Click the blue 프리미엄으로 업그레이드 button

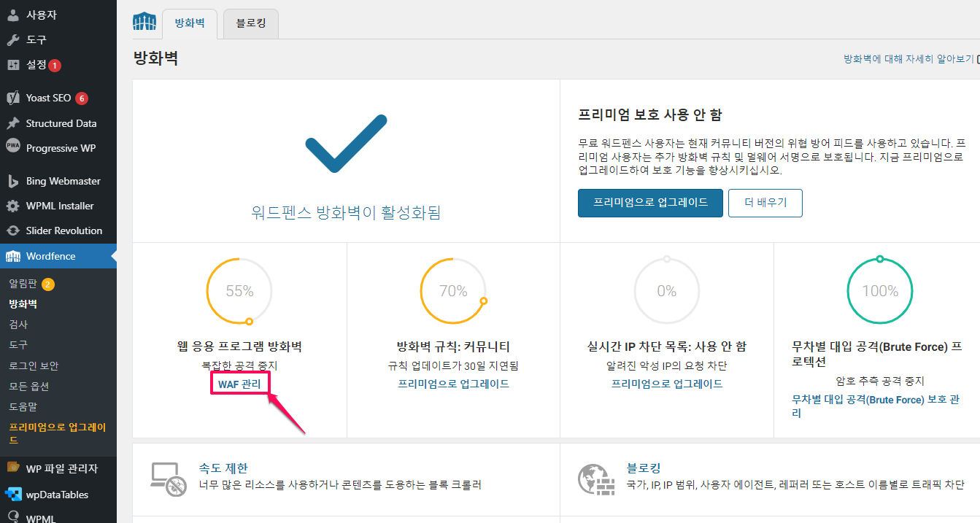pyautogui.click(x=650, y=203)
